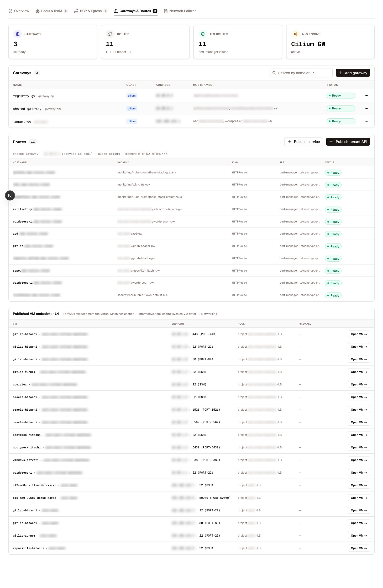
Task: Click the Overview grid icon
Action: (x=11, y=11)
